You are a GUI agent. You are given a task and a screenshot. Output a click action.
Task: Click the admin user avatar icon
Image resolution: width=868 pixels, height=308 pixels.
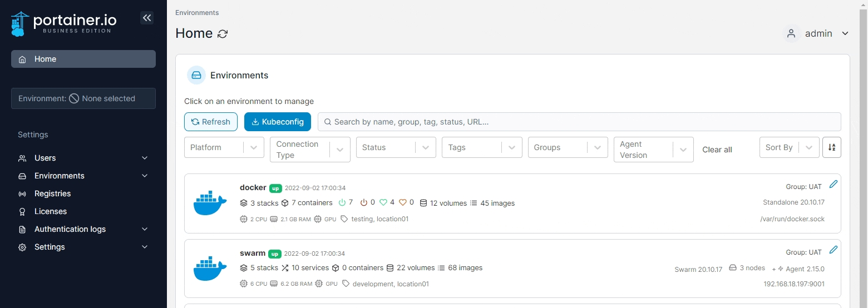point(791,33)
